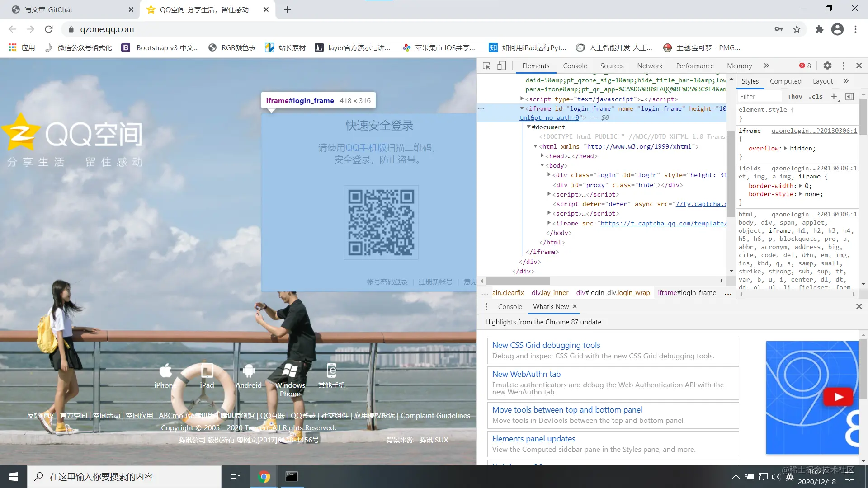
Task: Select iframe#login_frame breadcrumb
Action: click(x=687, y=293)
